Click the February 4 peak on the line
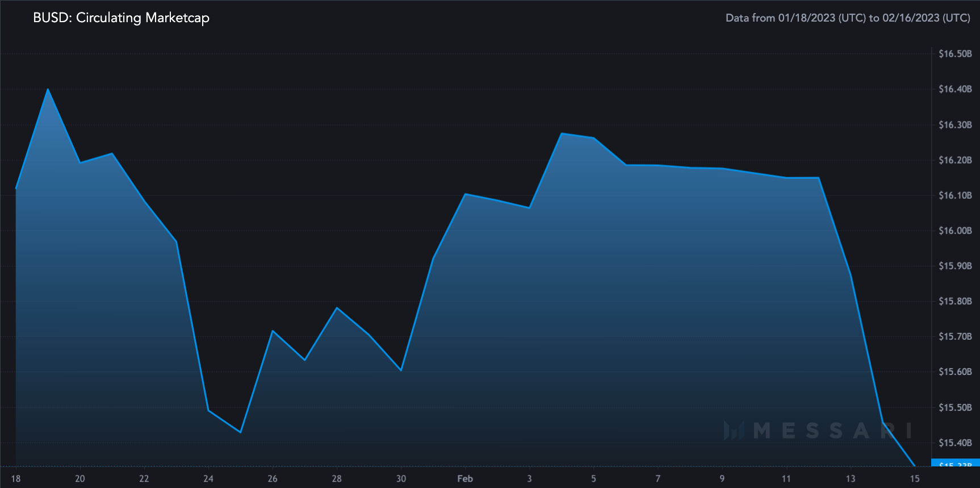980x488 pixels. 562,134
